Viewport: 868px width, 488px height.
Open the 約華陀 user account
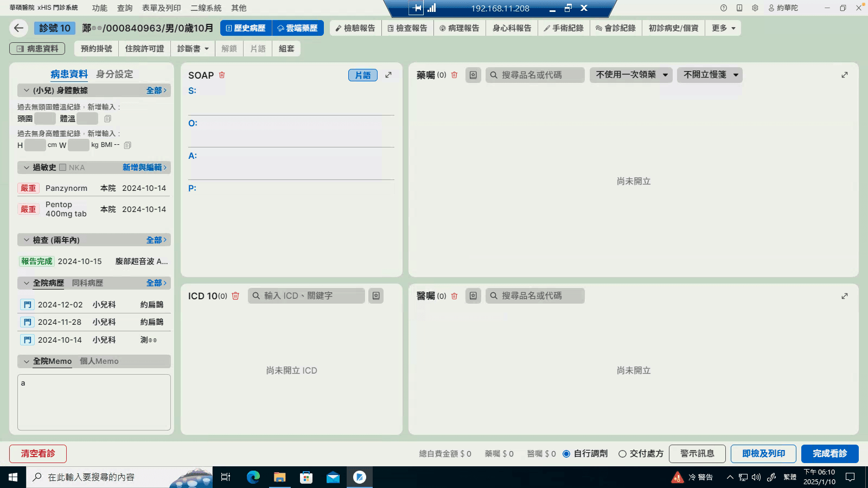tap(783, 8)
